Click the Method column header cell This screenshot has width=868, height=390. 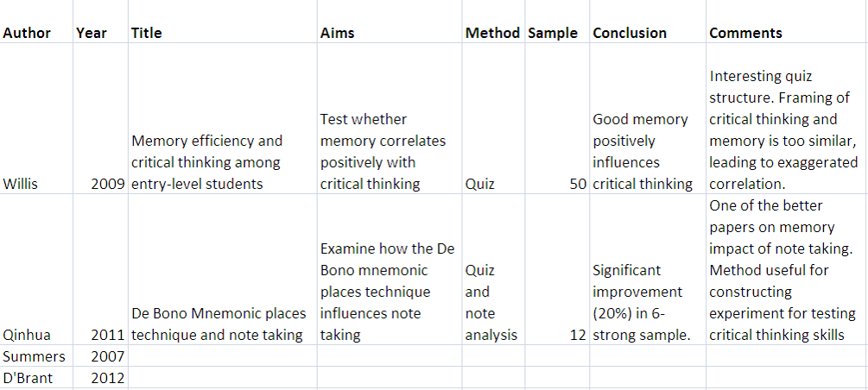pos(492,33)
